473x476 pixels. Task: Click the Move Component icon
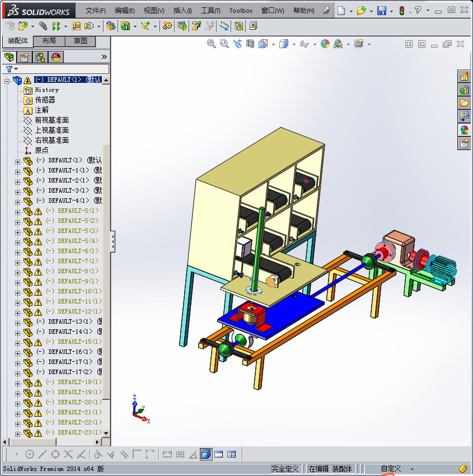click(x=88, y=26)
